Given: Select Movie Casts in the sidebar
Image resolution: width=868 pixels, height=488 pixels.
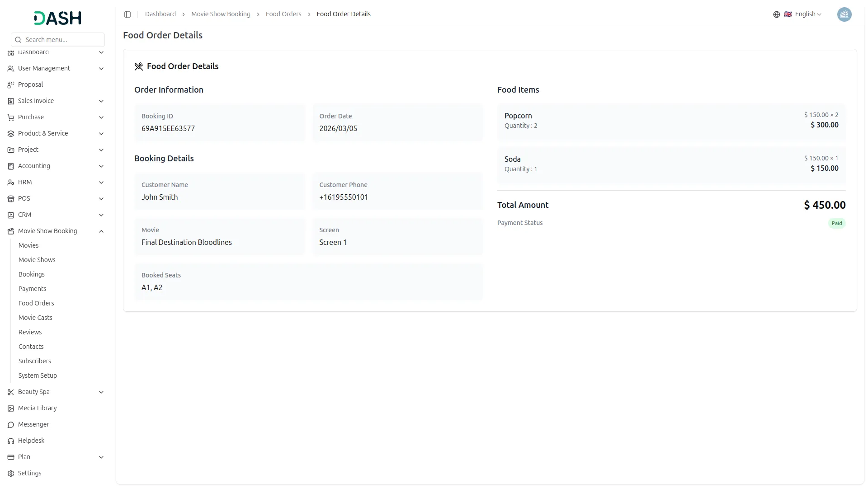Looking at the screenshot, I should coord(35,318).
